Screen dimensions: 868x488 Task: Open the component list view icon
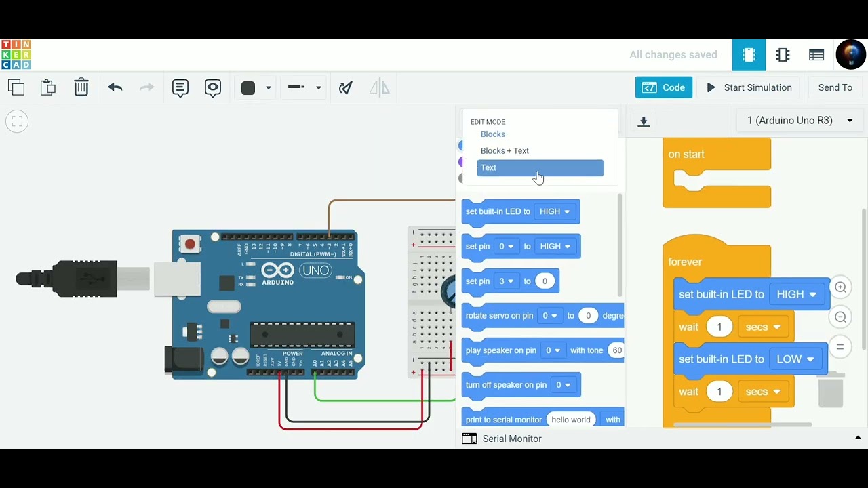(x=816, y=55)
